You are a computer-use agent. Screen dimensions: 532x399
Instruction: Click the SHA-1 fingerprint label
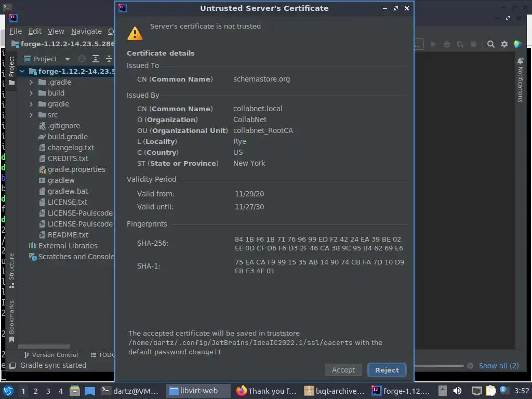(148, 266)
